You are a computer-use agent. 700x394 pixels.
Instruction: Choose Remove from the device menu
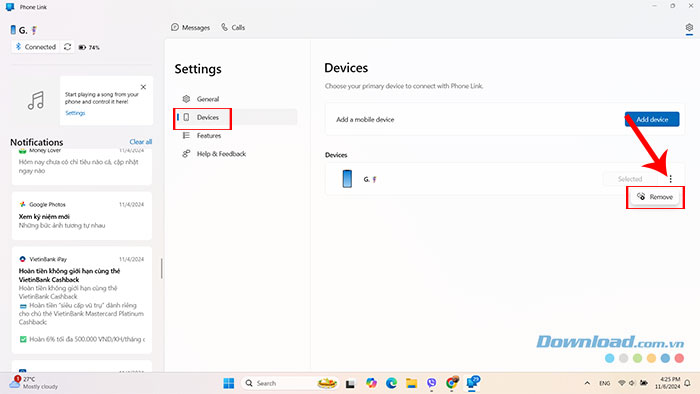click(x=655, y=197)
